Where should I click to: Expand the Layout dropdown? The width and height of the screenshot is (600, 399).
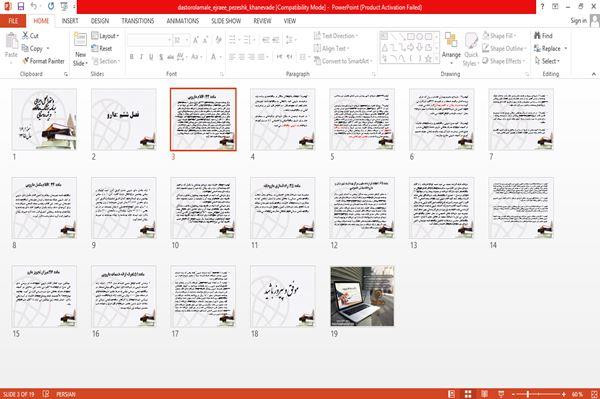[105, 36]
